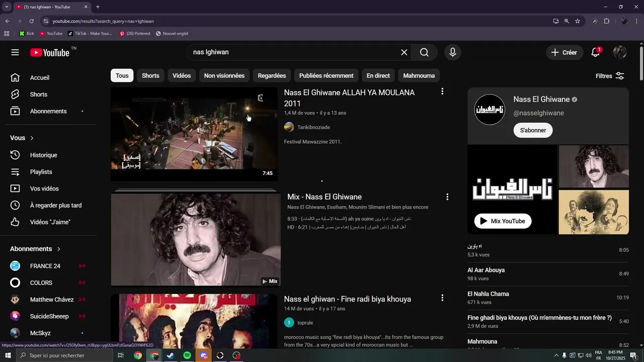Select the Tous filter chip
Screen dimensions: 644x362
(x=122, y=75)
